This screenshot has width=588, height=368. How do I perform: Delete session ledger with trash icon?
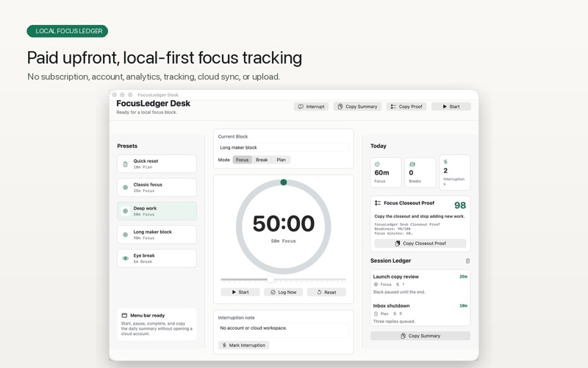point(467,261)
